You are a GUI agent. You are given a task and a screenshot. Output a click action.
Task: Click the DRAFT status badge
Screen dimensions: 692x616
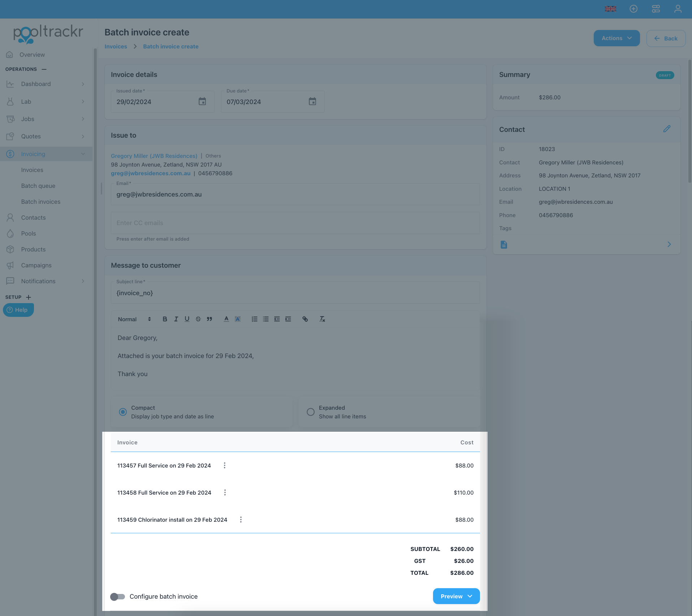665,75
